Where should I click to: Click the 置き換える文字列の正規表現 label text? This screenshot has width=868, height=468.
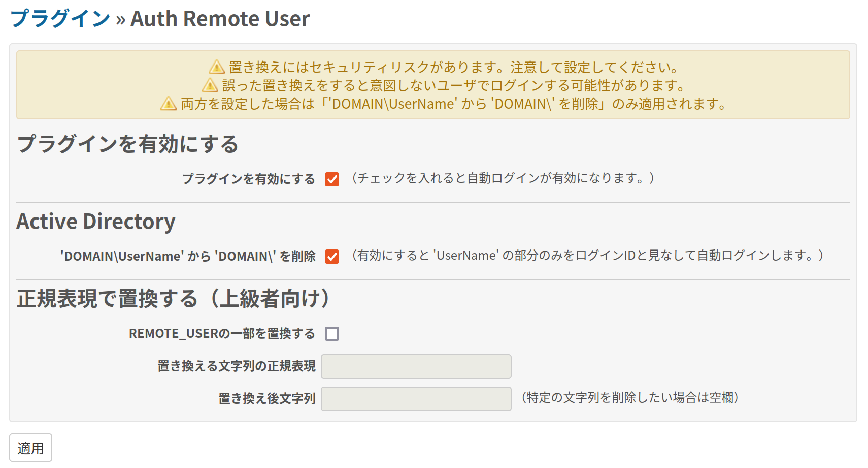[x=237, y=366]
